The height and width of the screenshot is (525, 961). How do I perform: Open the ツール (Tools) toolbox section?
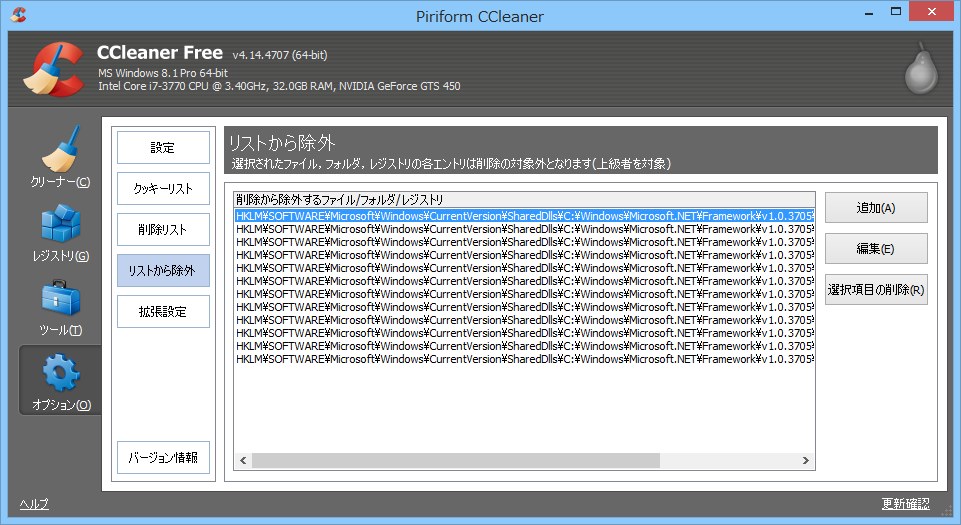click(60, 308)
